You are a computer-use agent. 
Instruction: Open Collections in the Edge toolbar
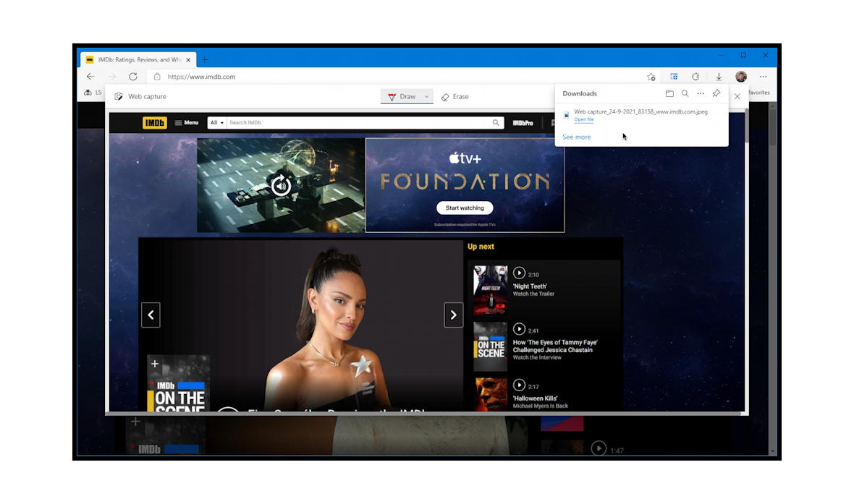pyautogui.click(x=674, y=76)
